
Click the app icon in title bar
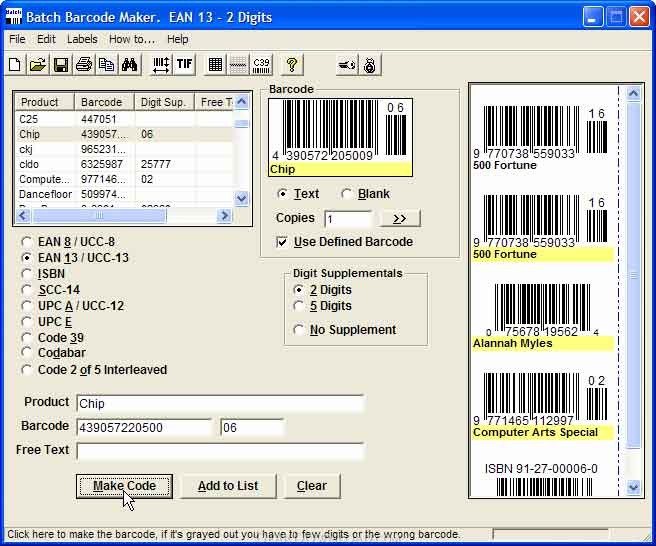coord(14,17)
